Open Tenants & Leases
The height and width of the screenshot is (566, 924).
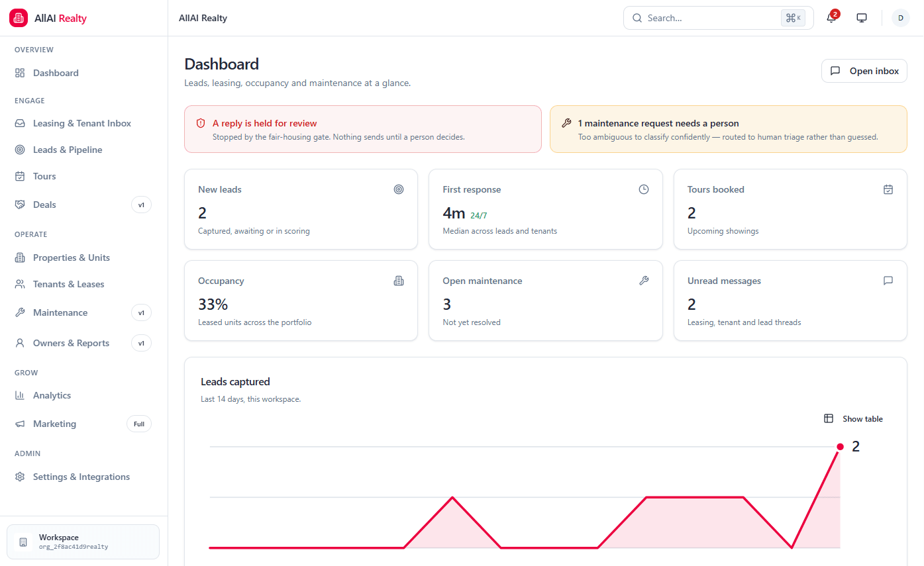click(84, 284)
